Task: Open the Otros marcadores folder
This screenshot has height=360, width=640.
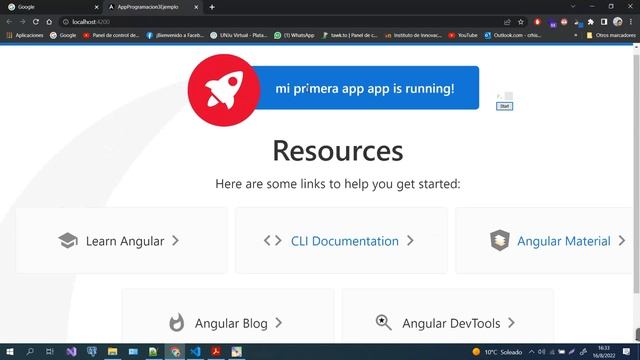Action: (611, 36)
